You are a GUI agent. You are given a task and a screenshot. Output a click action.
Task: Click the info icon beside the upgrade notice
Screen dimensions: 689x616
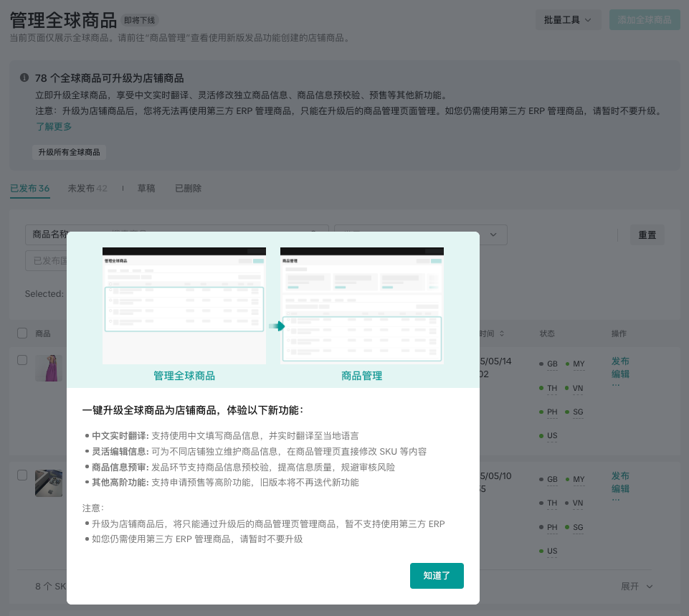(x=24, y=78)
